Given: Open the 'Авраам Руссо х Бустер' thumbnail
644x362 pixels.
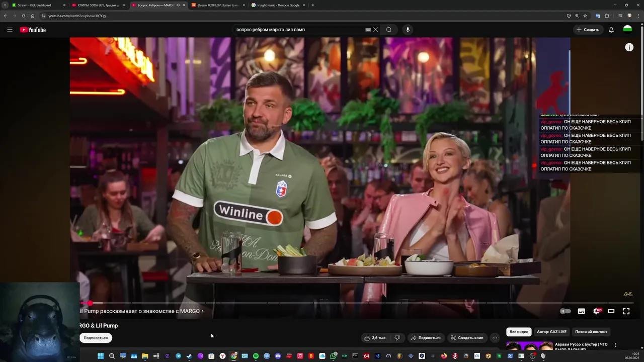Looking at the screenshot, I should [529, 346].
